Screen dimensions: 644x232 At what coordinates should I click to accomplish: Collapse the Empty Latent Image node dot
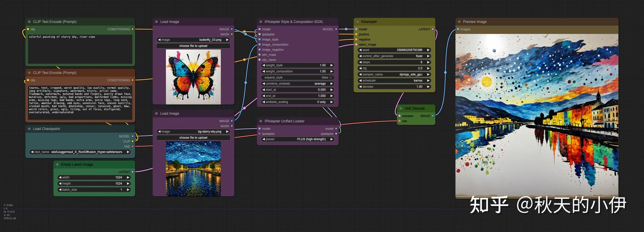(57, 164)
